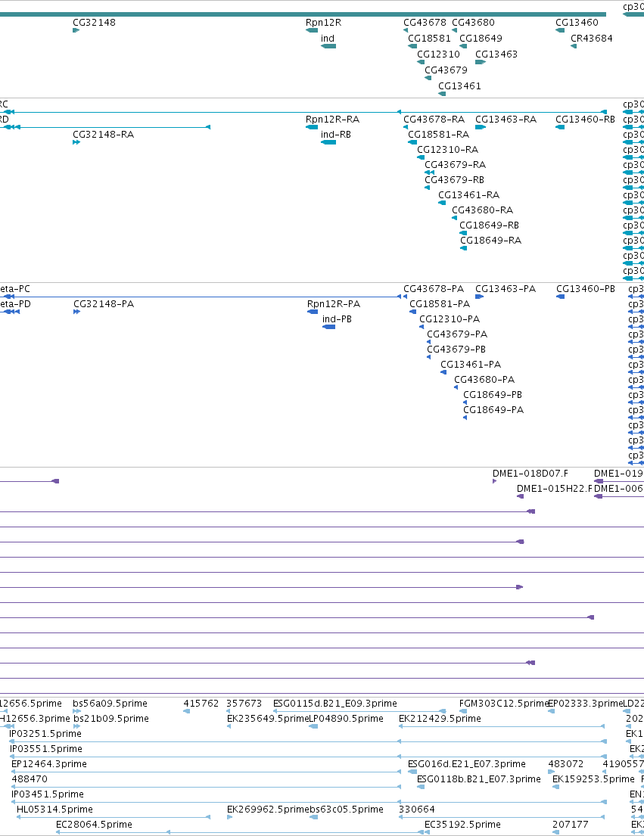Click the CG18649-PB protein label
This screenshot has height=836, width=644.
[x=493, y=394]
